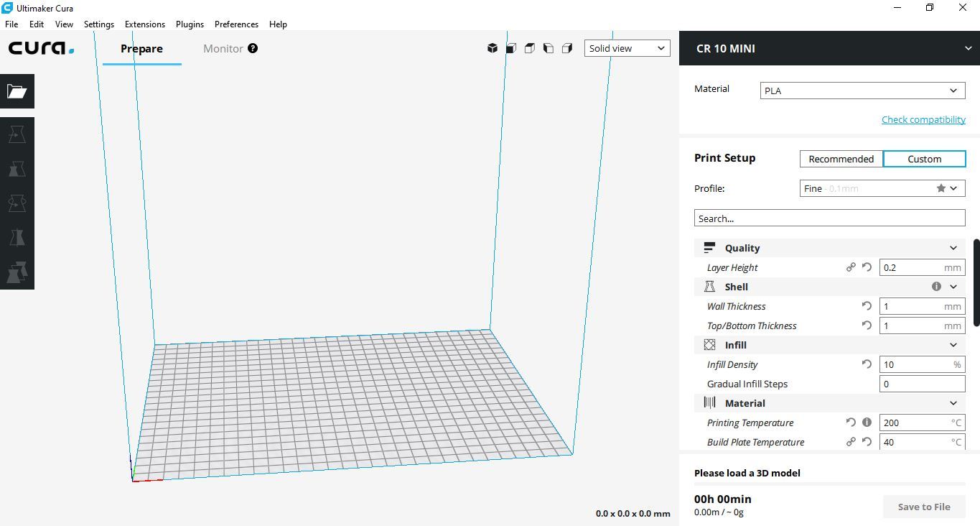Open the Material dropdown showing PLA
Viewport: 980px width, 526px height.
coord(862,90)
